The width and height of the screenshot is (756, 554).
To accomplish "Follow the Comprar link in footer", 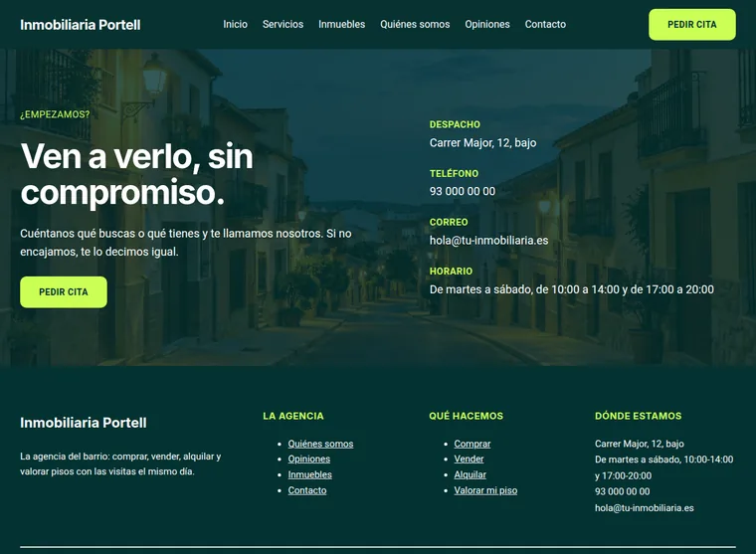I will (x=472, y=444).
